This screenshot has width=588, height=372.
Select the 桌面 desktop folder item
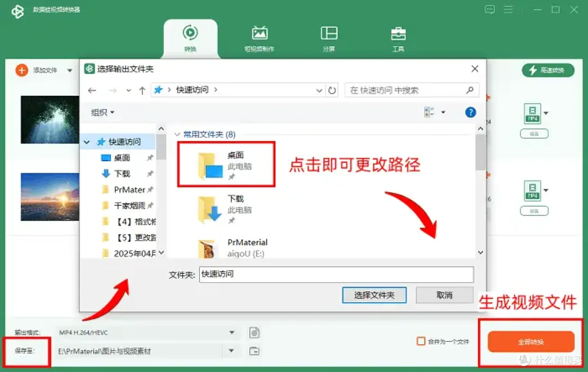click(x=226, y=164)
